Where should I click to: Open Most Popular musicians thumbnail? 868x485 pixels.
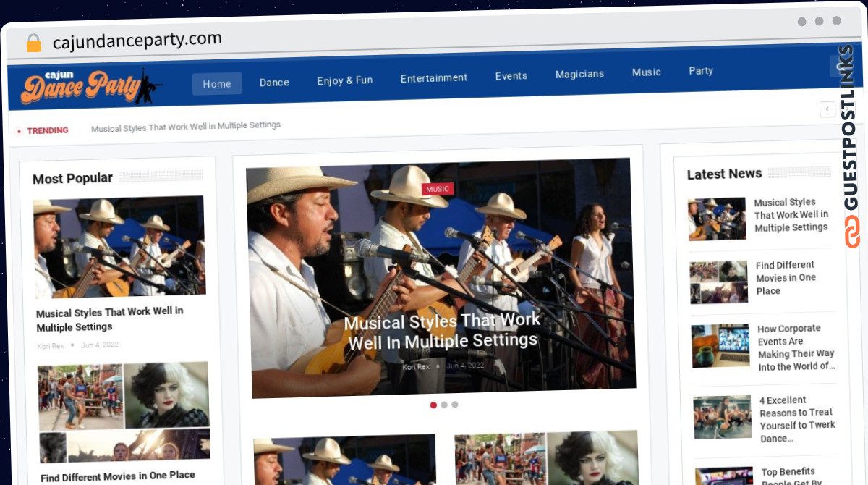click(x=119, y=246)
